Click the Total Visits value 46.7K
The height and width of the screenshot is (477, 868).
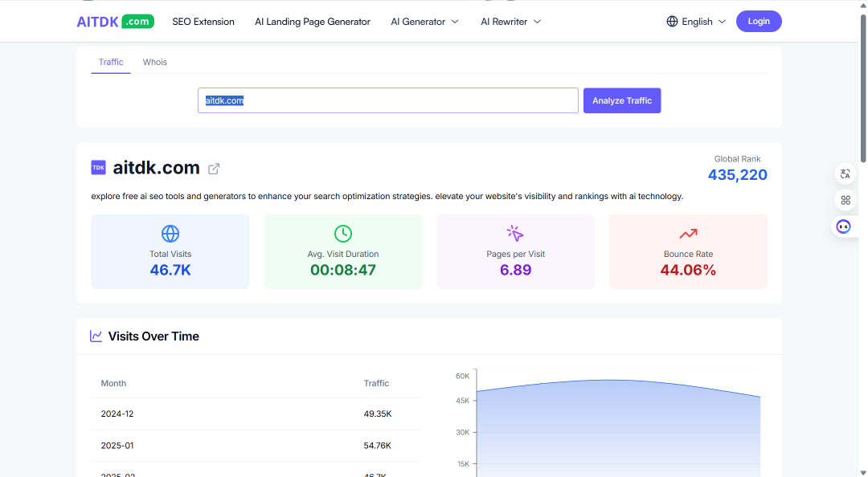pyautogui.click(x=170, y=270)
